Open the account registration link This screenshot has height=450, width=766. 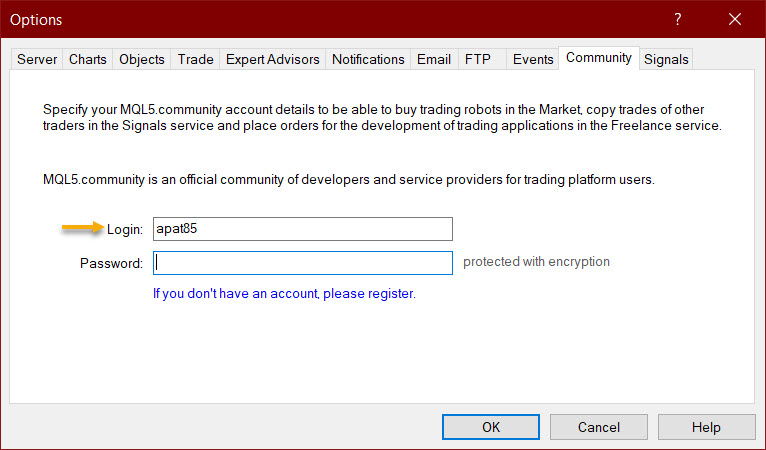tap(284, 294)
